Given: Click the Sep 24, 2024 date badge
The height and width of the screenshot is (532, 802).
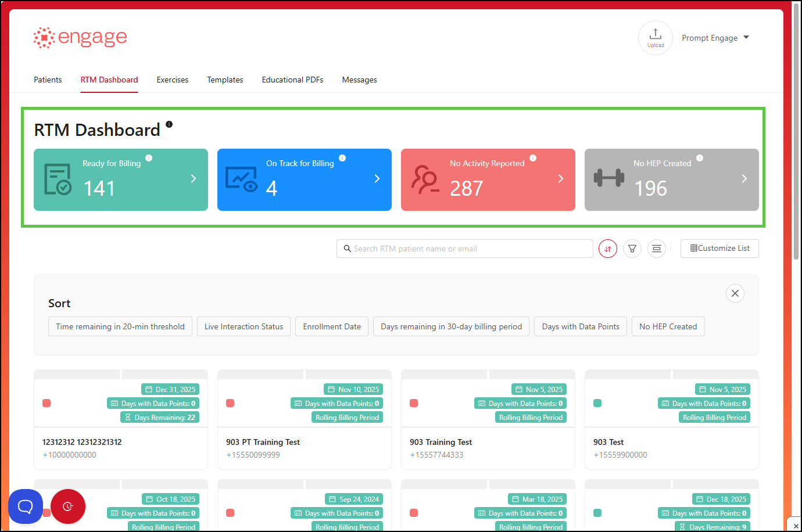Looking at the screenshot, I should click(354, 499).
